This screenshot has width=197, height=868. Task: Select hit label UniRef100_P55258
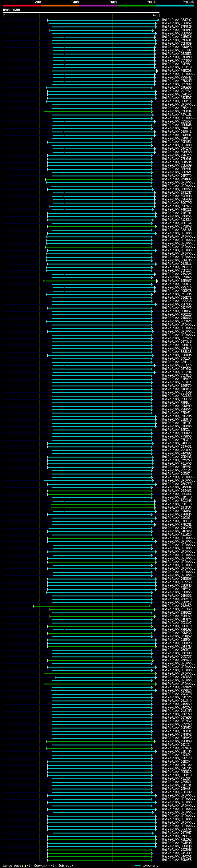tap(177, 461)
